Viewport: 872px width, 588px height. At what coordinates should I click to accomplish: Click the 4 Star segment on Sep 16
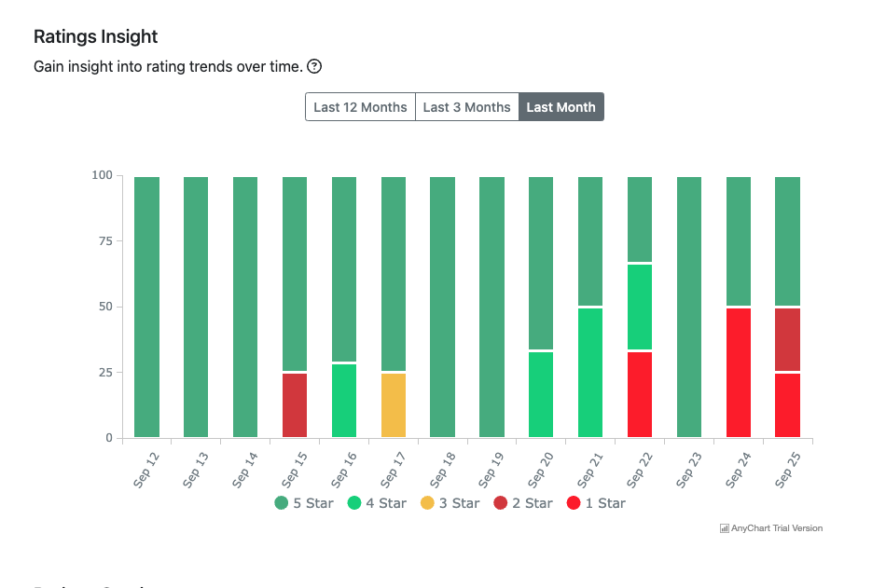pos(344,401)
